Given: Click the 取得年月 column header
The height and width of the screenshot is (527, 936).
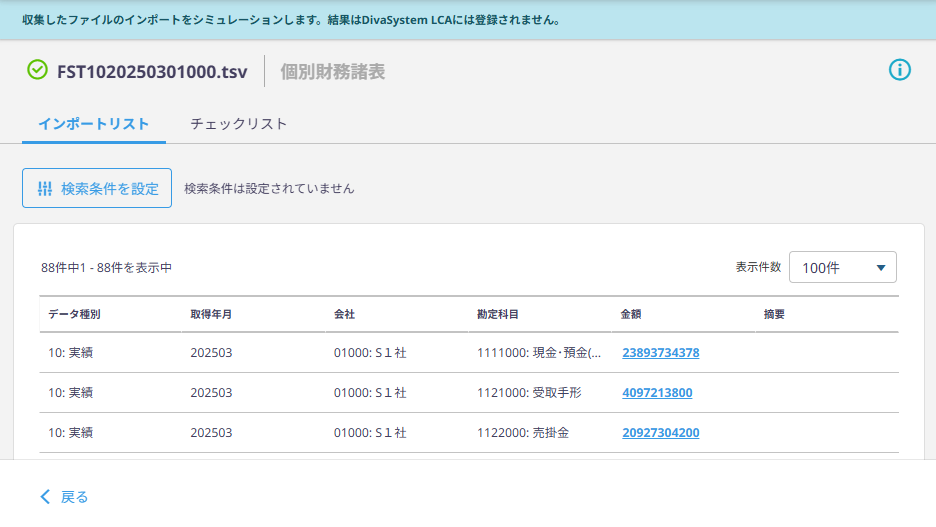Looking at the screenshot, I should tap(211, 315).
